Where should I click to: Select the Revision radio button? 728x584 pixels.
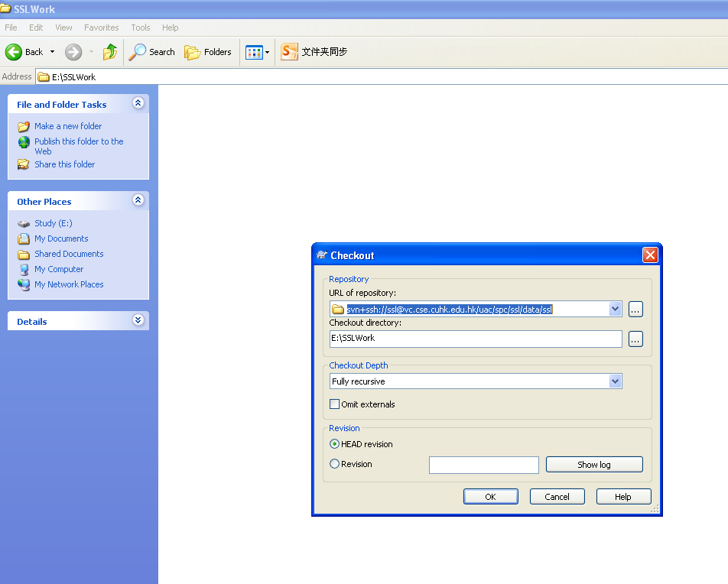click(x=334, y=463)
